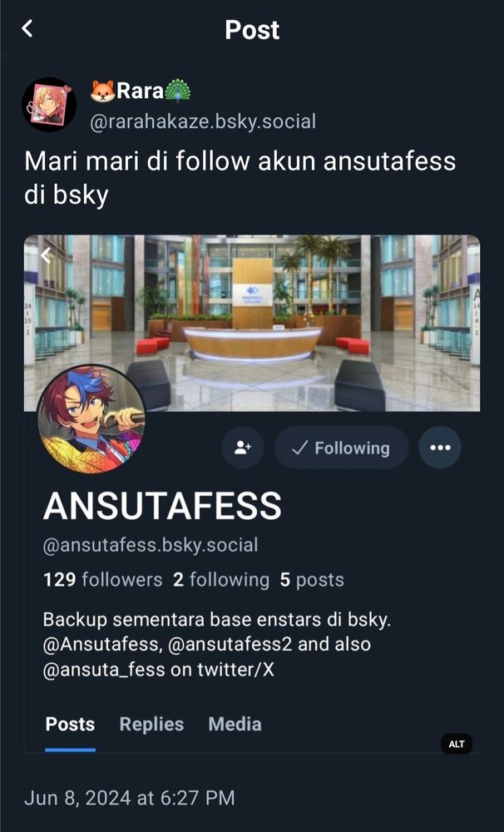Image resolution: width=504 pixels, height=832 pixels.
Task: Tap the ALT badge on the image
Action: [457, 744]
